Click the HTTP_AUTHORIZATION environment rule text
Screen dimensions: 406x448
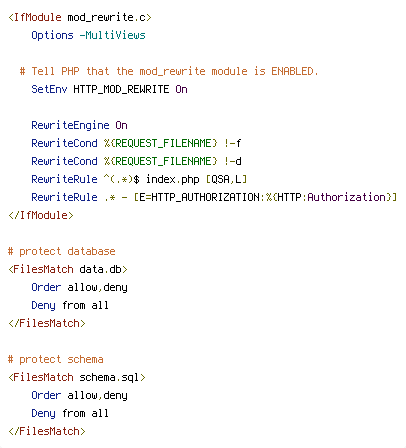click(265, 197)
